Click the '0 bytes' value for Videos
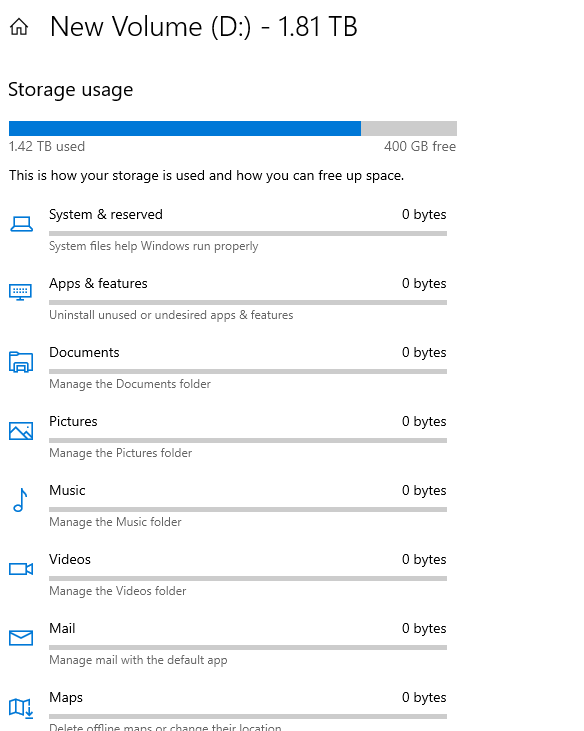This screenshot has width=584, height=731. click(x=424, y=559)
